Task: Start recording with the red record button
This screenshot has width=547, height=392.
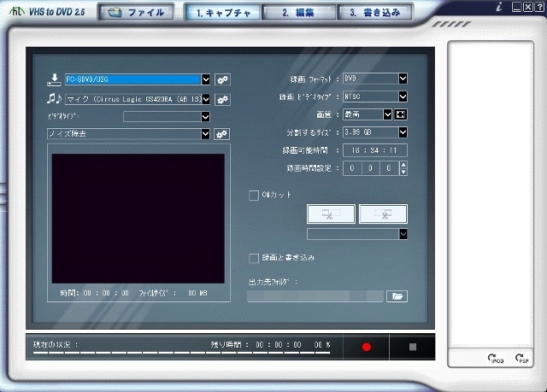Action: tap(367, 347)
